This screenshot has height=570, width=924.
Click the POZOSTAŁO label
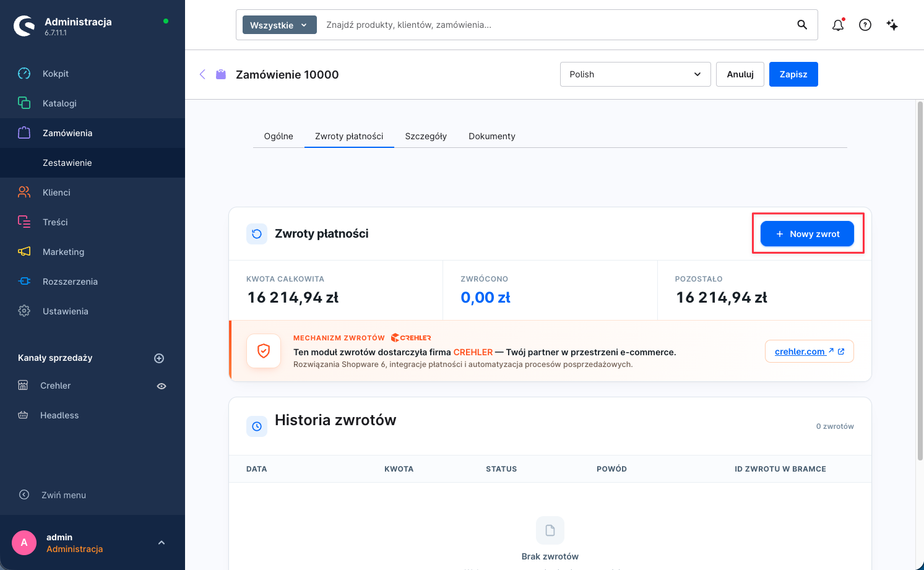(x=699, y=279)
